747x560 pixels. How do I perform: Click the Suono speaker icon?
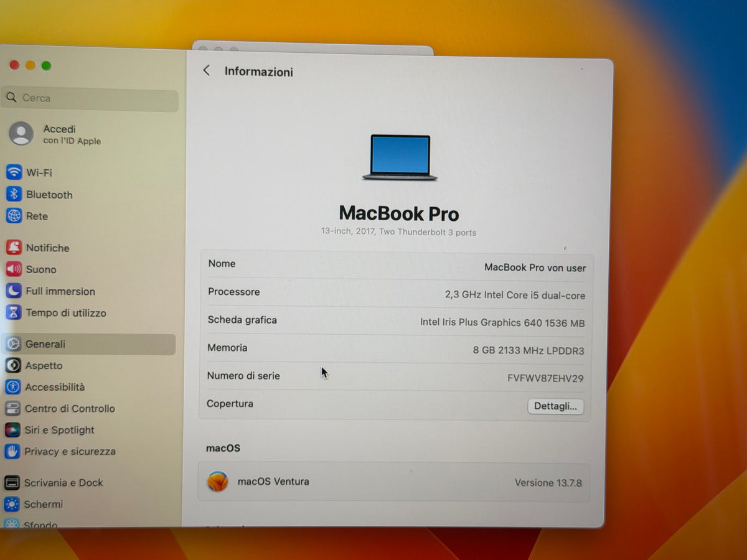tap(14, 269)
